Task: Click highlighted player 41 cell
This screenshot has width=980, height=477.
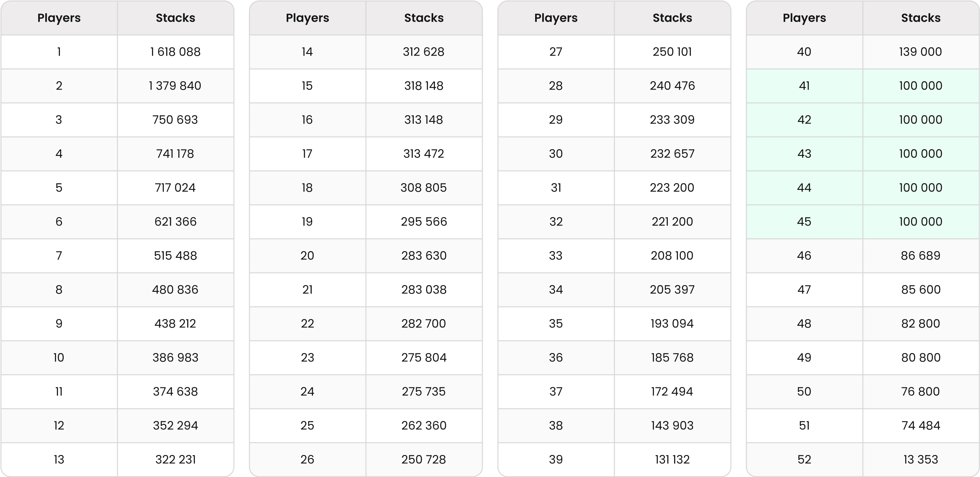Action: coord(804,86)
